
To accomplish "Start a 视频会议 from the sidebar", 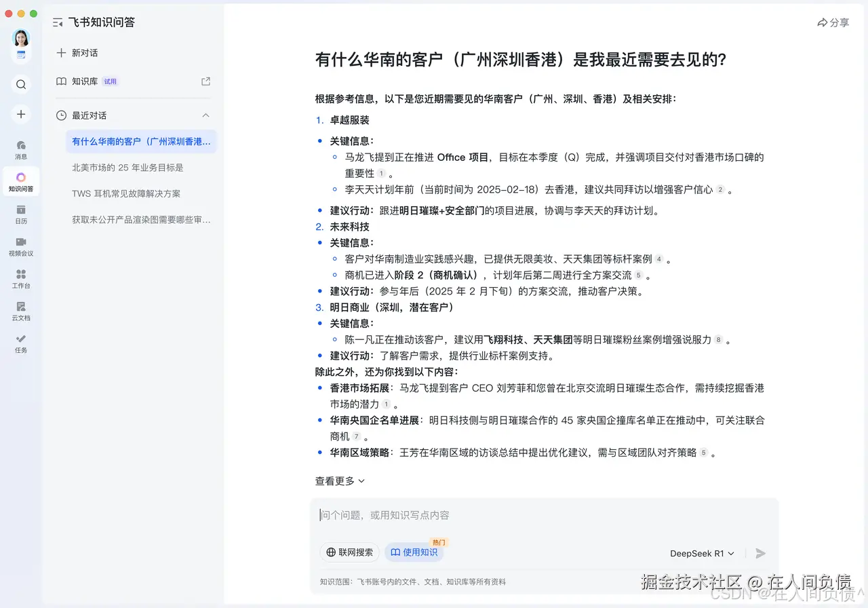I will click(20, 246).
